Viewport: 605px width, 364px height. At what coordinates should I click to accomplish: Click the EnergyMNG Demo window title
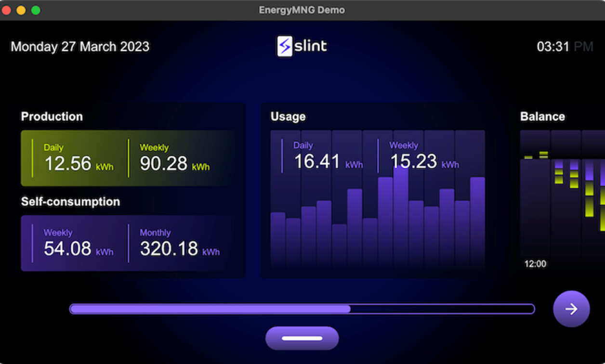[302, 10]
